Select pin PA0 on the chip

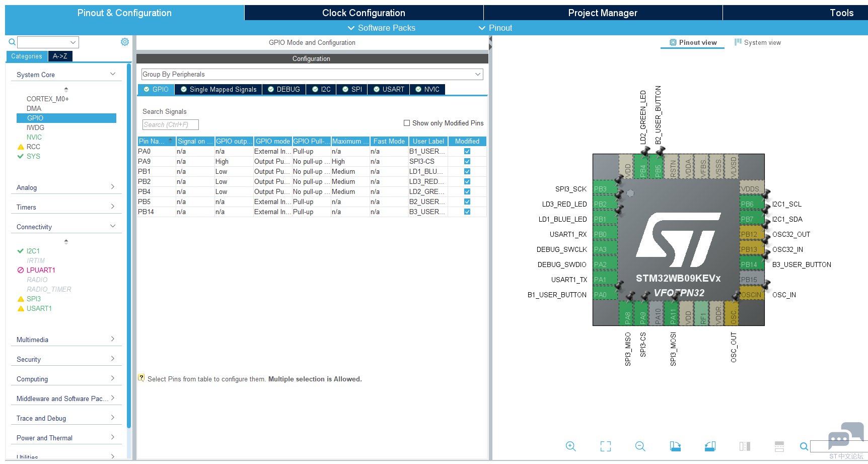click(x=606, y=295)
